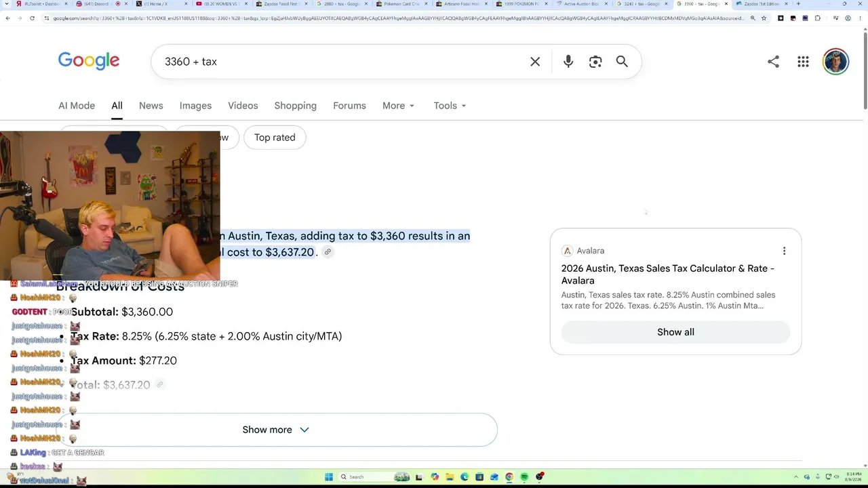Open File Explorer from the taskbar

click(450, 476)
